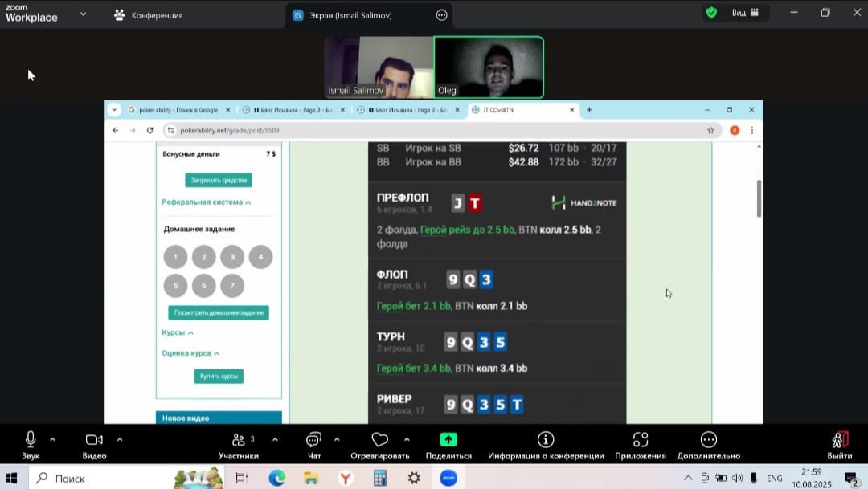Image resolution: width=868 pixels, height=489 pixels.
Task: Click the orange profile avatar in Chrome
Action: click(735, 131)
